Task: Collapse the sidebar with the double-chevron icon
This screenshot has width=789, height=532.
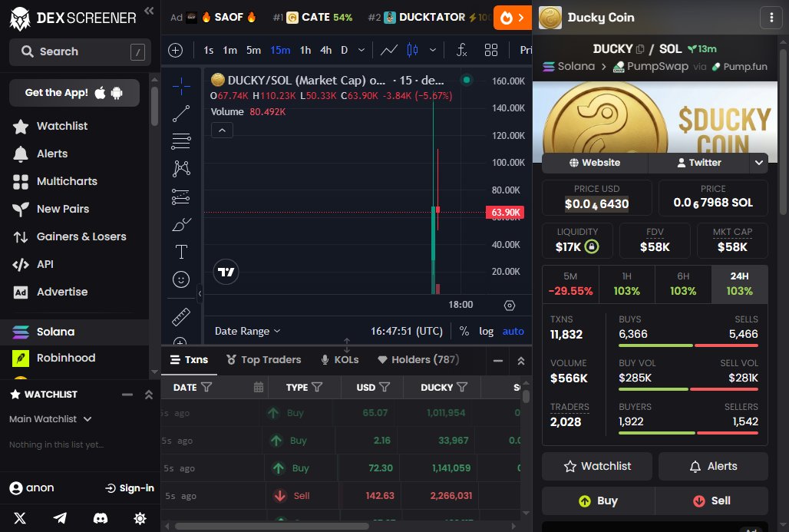Action: 149,11
